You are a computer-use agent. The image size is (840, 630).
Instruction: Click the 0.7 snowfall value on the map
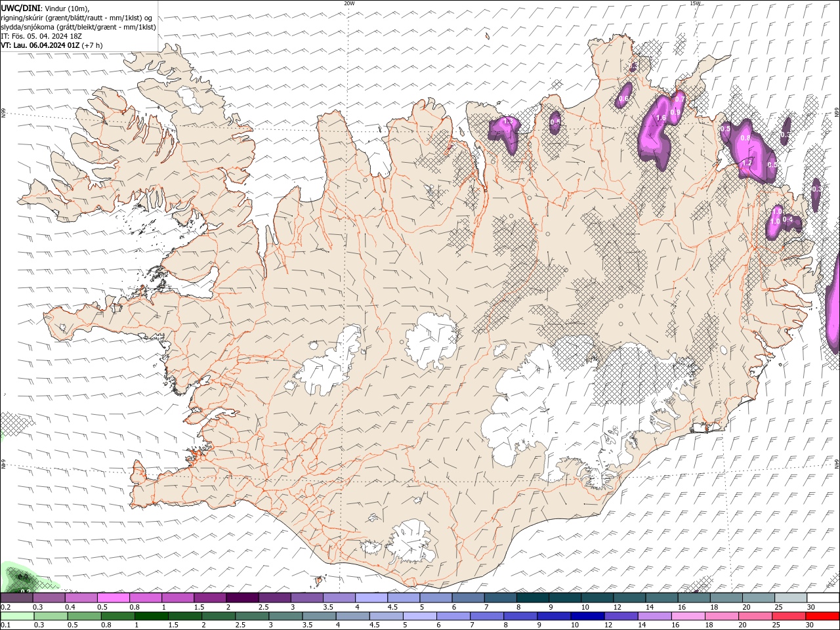[680, 99]
